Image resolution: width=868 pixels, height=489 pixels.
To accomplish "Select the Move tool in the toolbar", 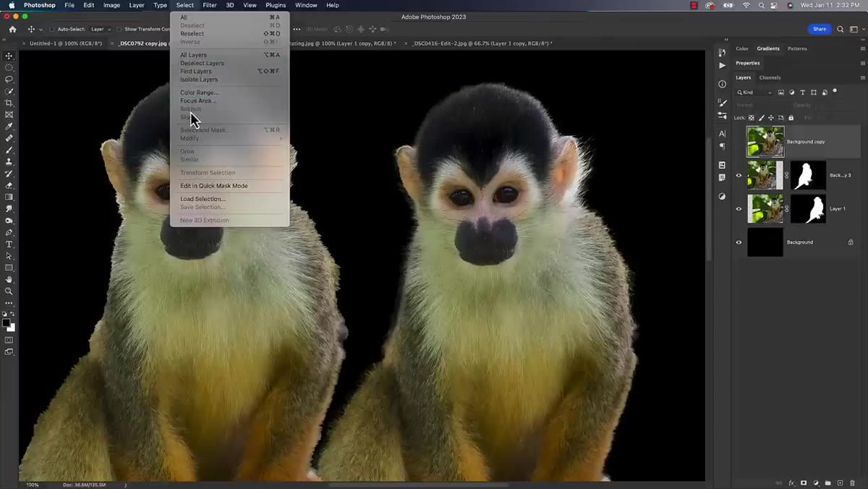I will pos(9,56).
